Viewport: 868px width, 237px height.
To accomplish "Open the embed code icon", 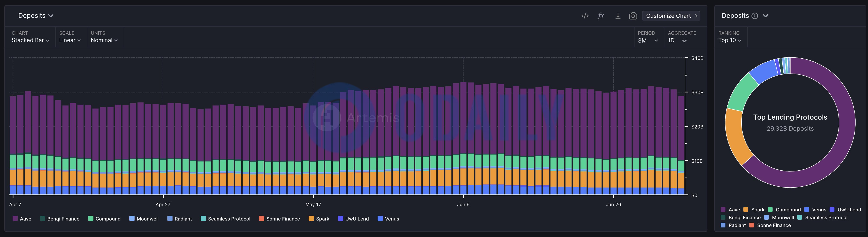I will click(x=585, y=16).
